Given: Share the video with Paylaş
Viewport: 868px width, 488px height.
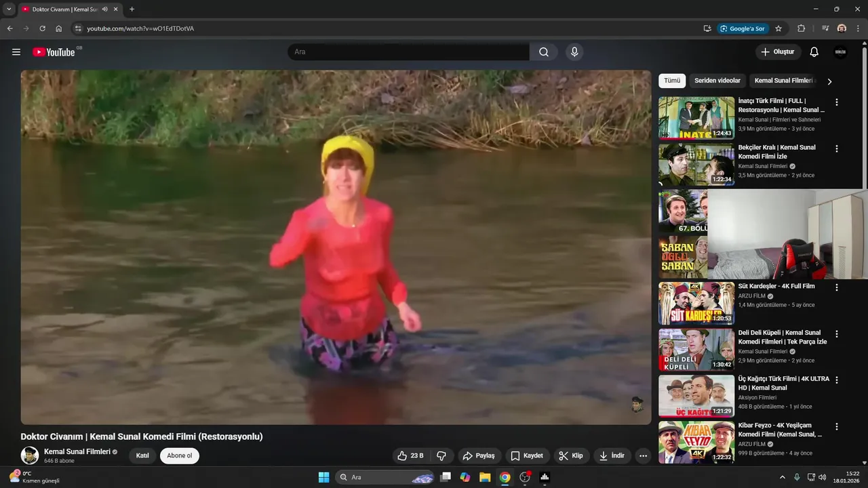Looking at the screenshot, I should pyautogui.click(x=479, y=455).
